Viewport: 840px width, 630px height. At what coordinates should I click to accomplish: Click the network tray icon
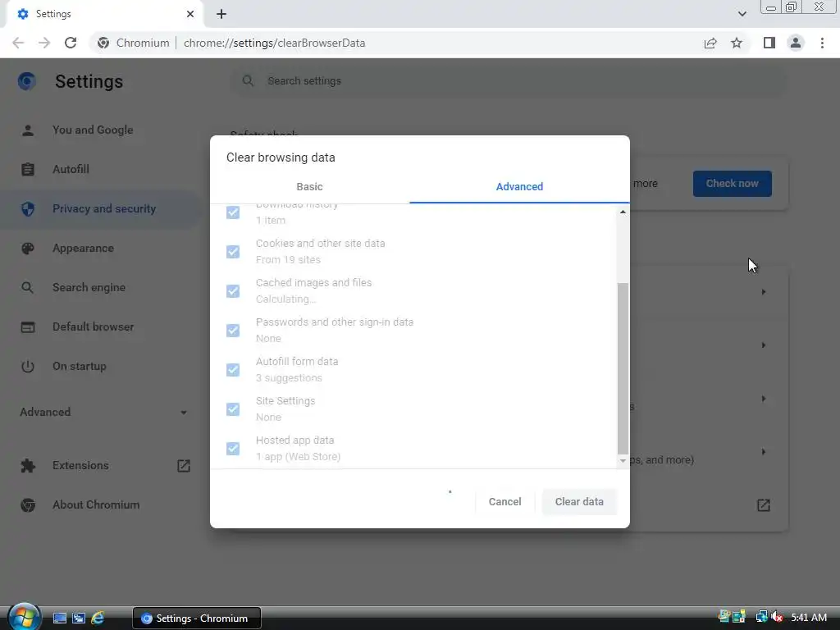point(761,618)
